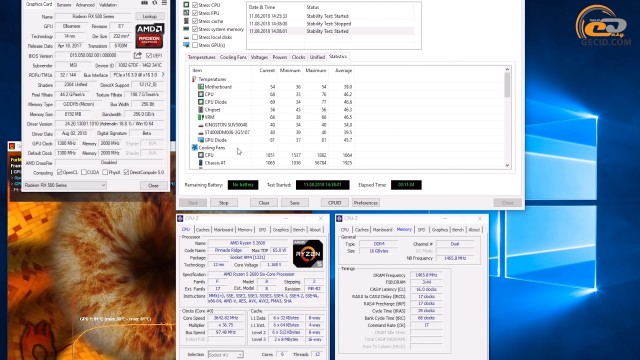Screen dimensions: 640x360
Task: Open the Bench tab in left CPU-Z window
Action: 299,230
